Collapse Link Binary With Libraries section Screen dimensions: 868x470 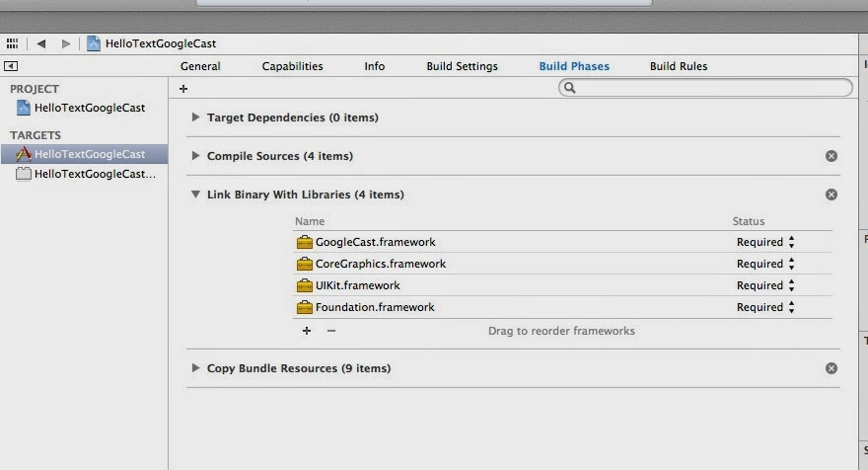(x=195, y=195)
